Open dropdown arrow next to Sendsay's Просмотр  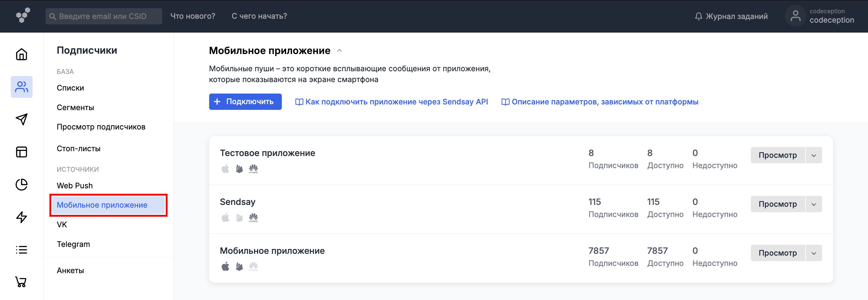pos(813,205)
